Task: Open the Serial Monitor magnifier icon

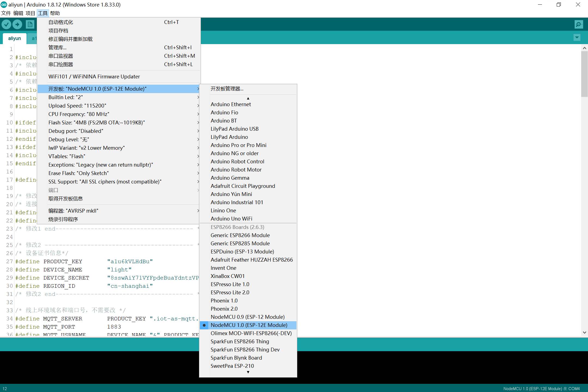Action: coord(578,24)
